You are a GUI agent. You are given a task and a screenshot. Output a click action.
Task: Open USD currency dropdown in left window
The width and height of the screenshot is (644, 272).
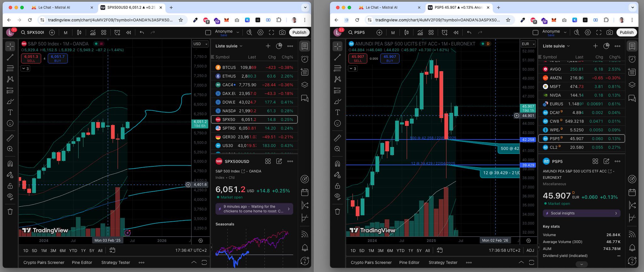click(x=200, y=44)
